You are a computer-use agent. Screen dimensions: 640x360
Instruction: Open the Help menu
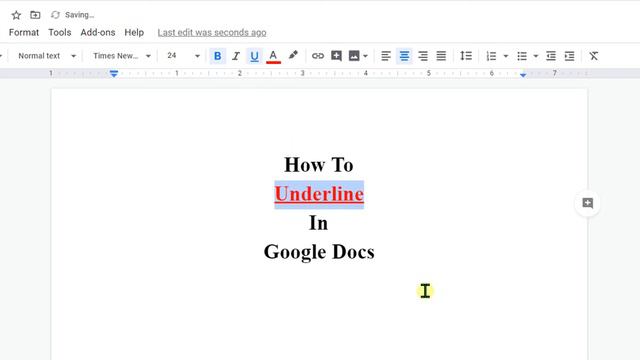point(134,32)
